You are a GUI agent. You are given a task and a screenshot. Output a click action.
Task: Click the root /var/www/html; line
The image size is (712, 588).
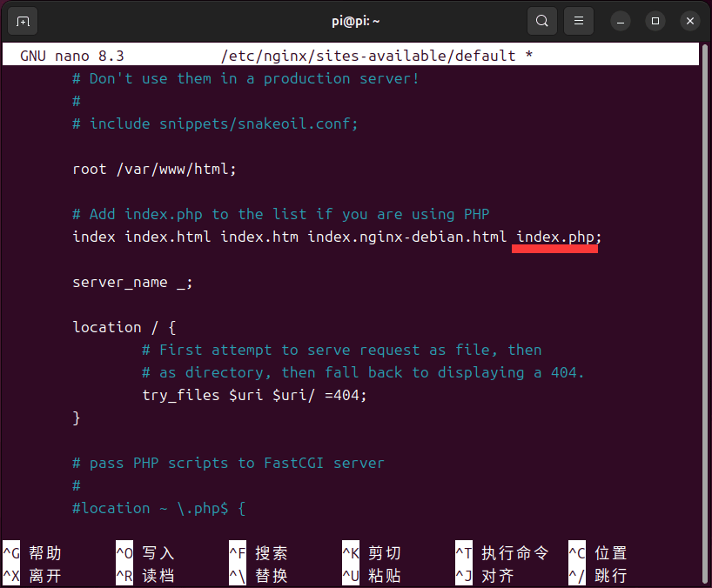pyautogui.click(x=154, y=169)
